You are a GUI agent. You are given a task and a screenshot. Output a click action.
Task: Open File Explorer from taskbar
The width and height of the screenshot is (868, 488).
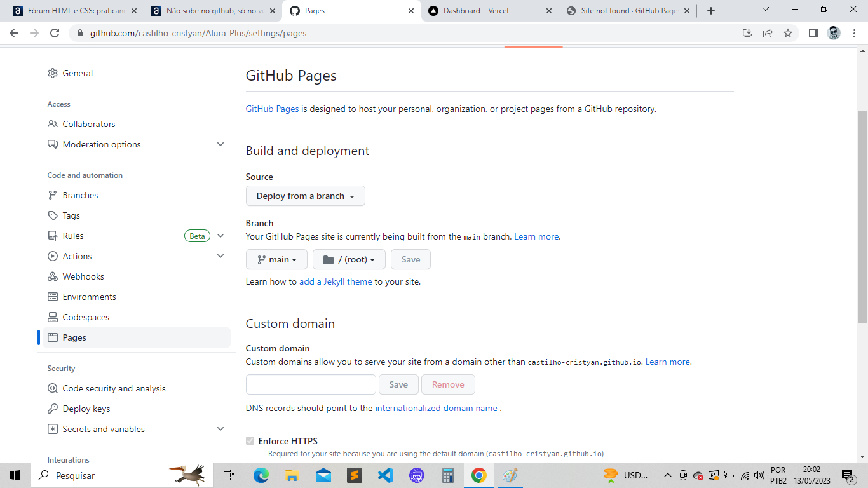click(x=292, y=475)
